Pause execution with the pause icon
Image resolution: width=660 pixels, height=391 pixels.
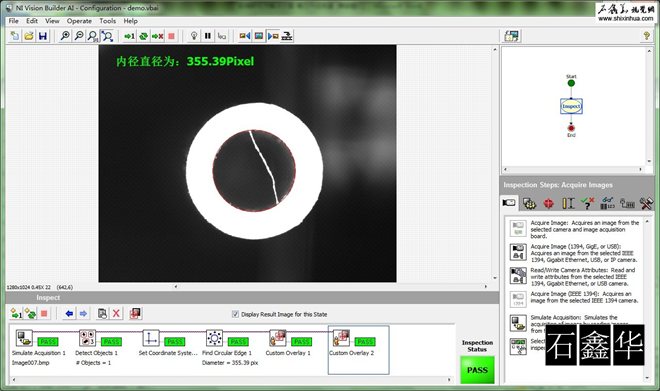tap(208, 36)
